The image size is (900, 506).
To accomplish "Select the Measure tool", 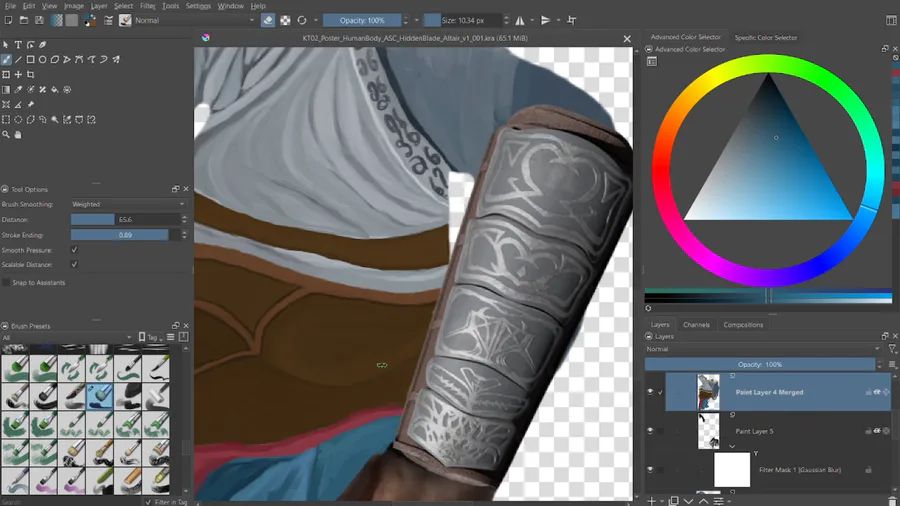I will click(18, 104).
